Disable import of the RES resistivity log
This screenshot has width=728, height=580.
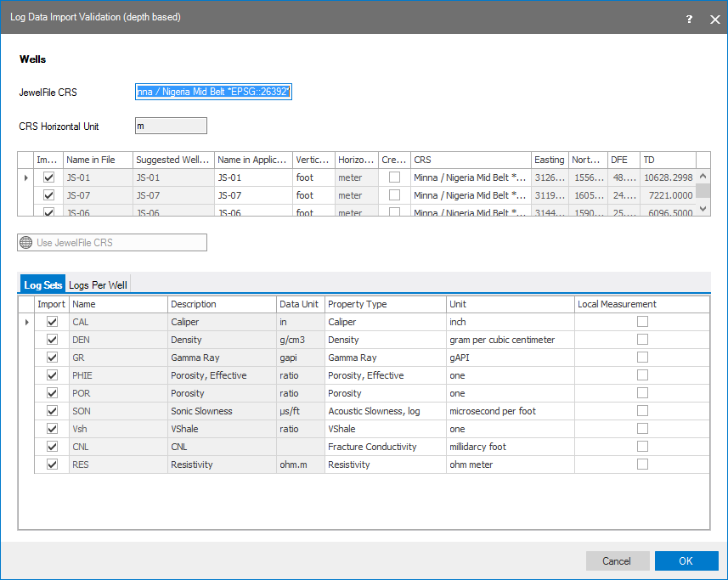53,465
